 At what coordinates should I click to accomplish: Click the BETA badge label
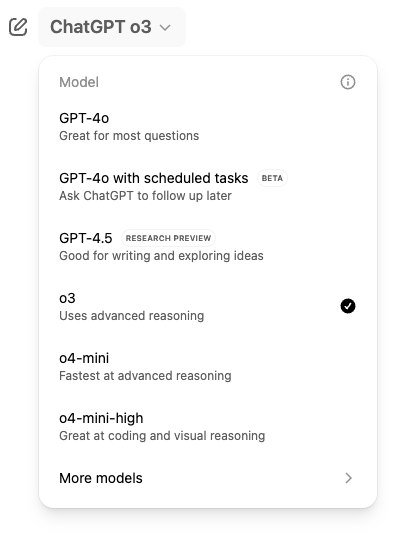pos(272,178)
